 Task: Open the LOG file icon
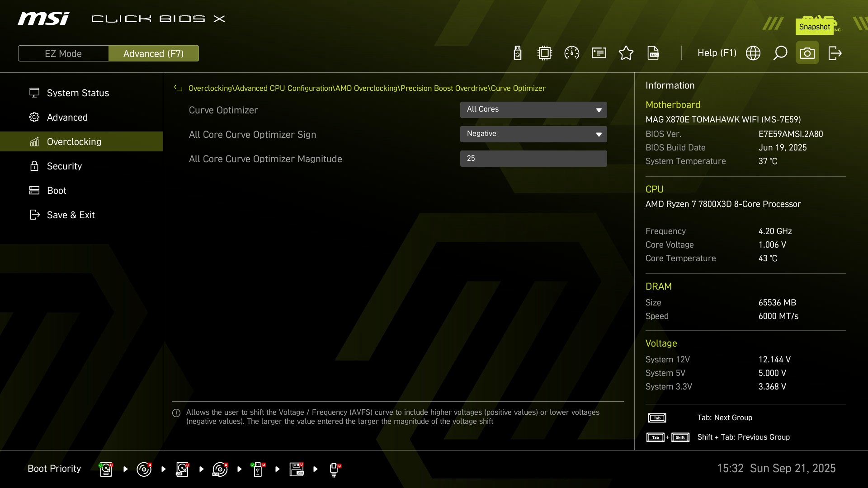pos(653,53)
